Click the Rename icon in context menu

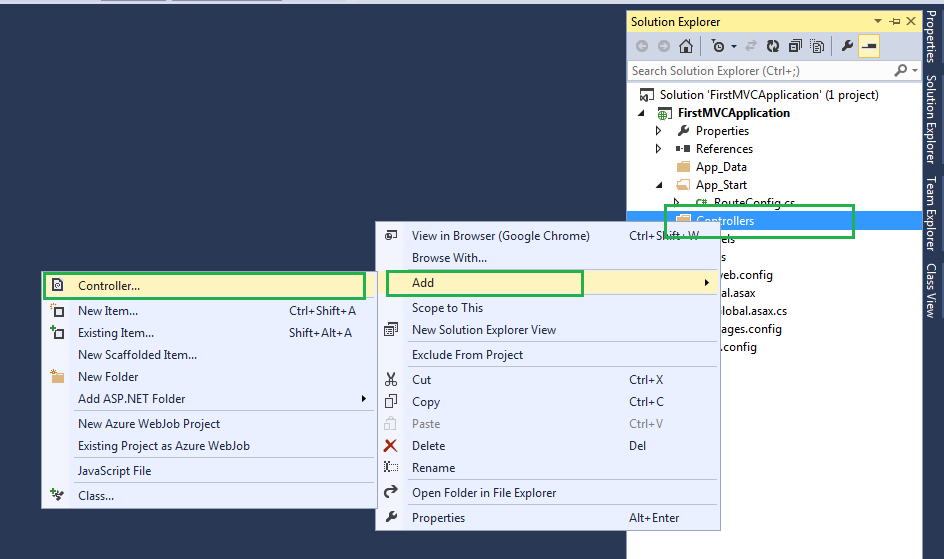[x=391, y=468]
